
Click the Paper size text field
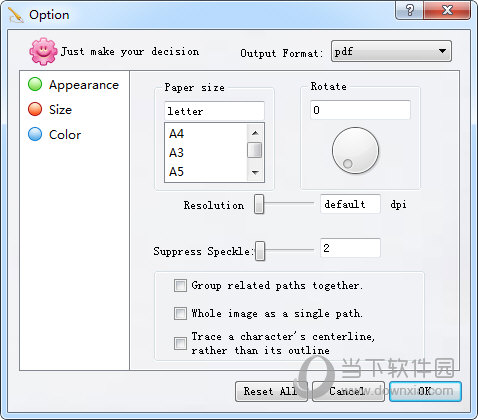pyautogui.click(x=214, y=111)
